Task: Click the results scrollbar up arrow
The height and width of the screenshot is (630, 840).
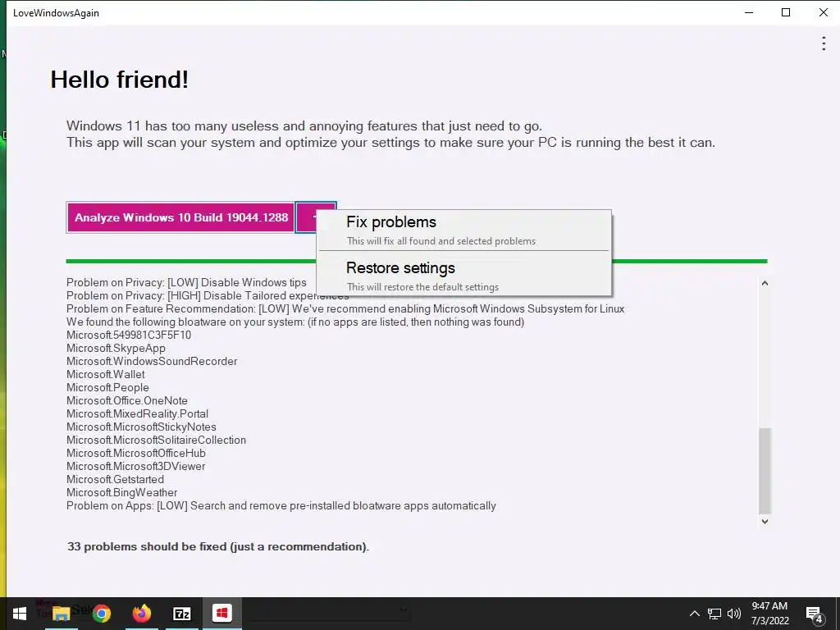Action: 765,283
